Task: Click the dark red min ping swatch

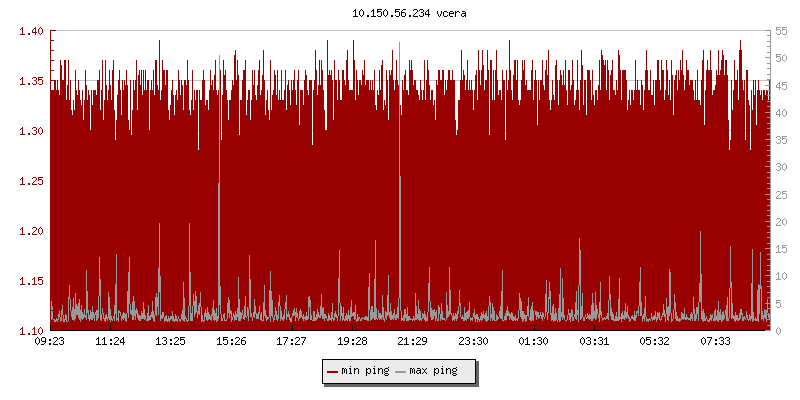Action: (332, 371)
